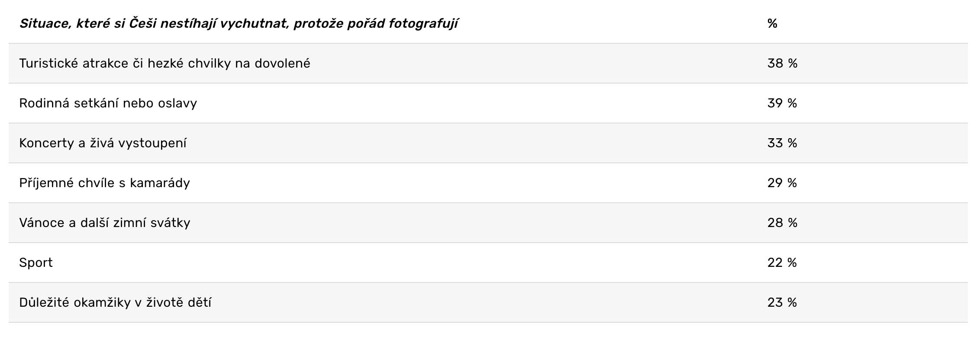Select 'Vánoce a další zimní svátky' label
Image resolution: width=980 pixels, height=344 pixels.
click(x=104, y=223)
